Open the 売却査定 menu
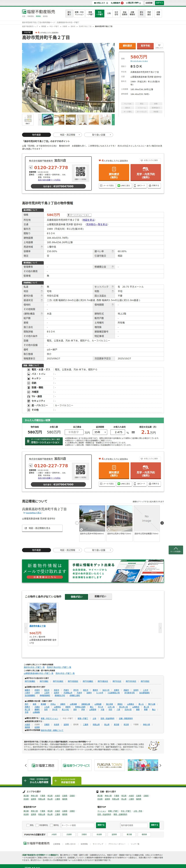The width and height of the screenshot is (186, 868). (x=149, y=13)
